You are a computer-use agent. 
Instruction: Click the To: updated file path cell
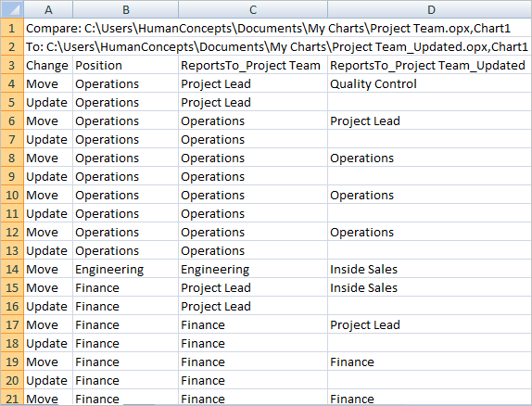(x=277, y=47)
